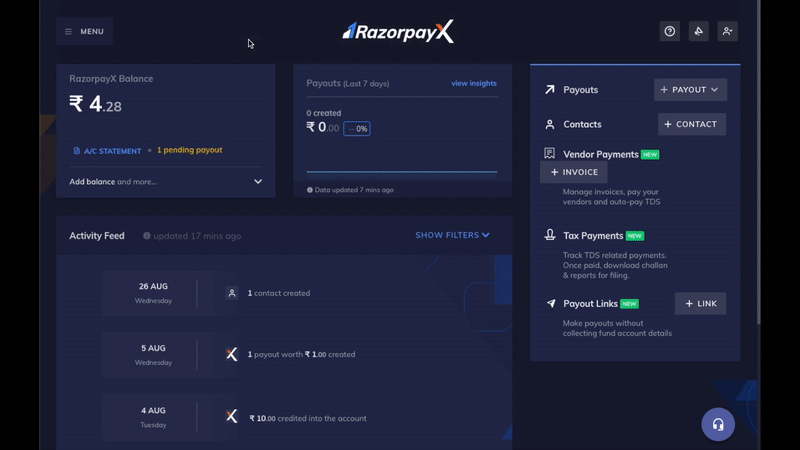The height and width of the screenshot is (450, 800).
Task: Open the A/C STATEMENT link
Action: click(x=112, y=151)
